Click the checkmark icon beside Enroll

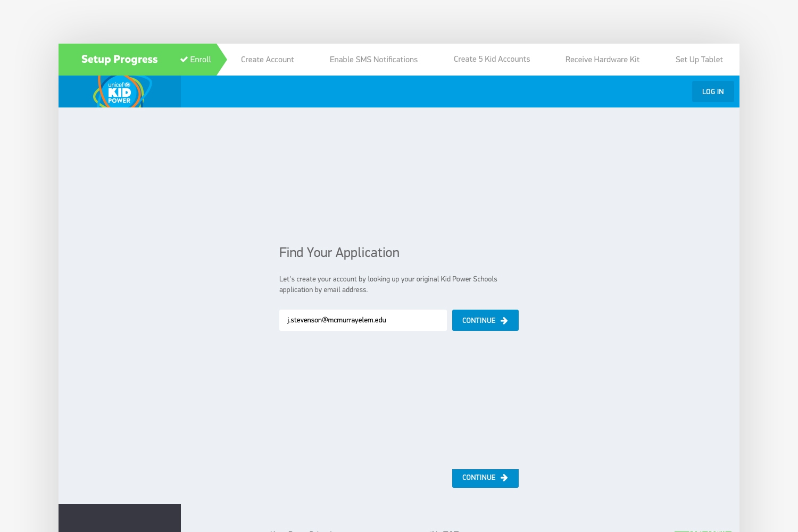[x=184, y=60]
